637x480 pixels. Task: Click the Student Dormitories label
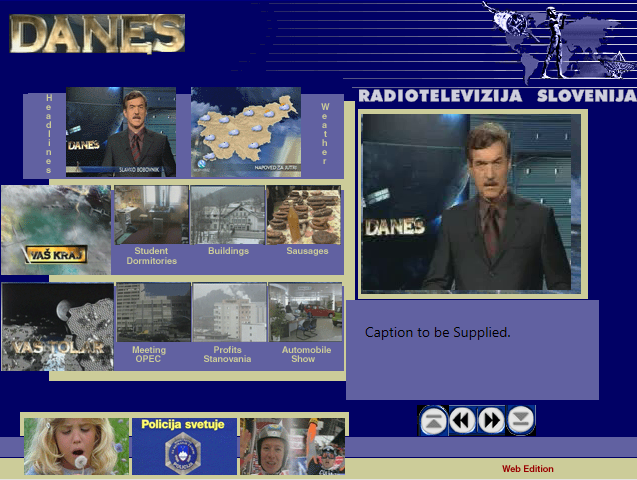pos(152,256)
